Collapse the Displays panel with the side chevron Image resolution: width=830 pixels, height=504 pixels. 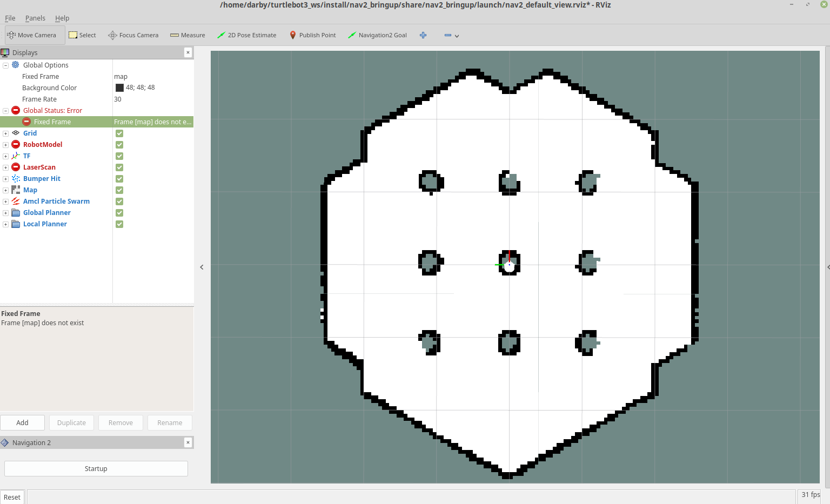point(202,267)
